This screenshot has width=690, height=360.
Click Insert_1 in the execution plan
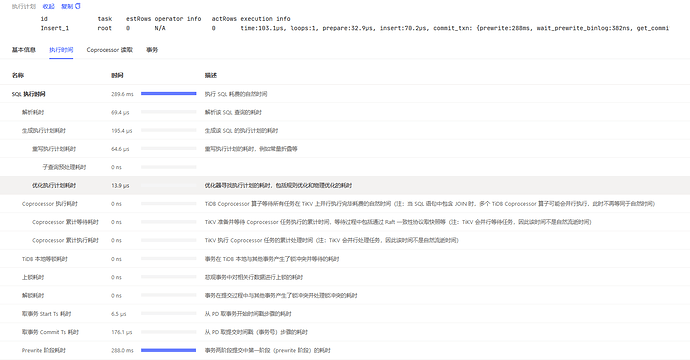[x=55, y=28]
